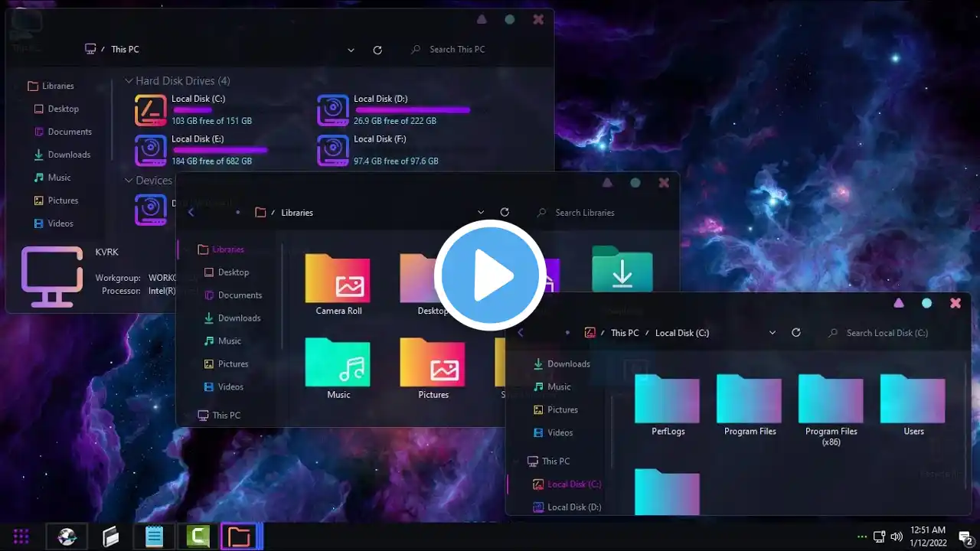The image size is (980, 551).
Task: Select Libraries in This PC window sidebar
Action: [x=51, y=86]
